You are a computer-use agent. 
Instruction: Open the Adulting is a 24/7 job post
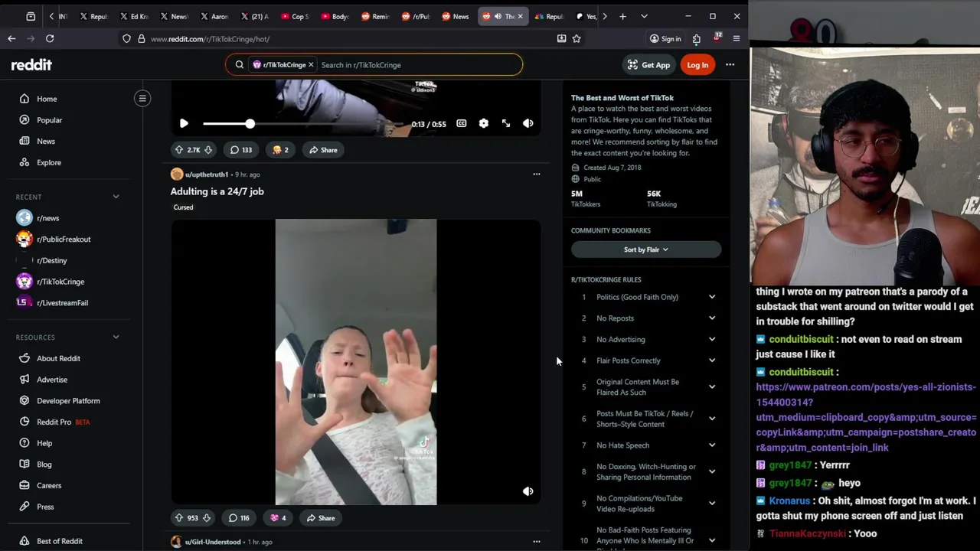(x=217, y=191)
